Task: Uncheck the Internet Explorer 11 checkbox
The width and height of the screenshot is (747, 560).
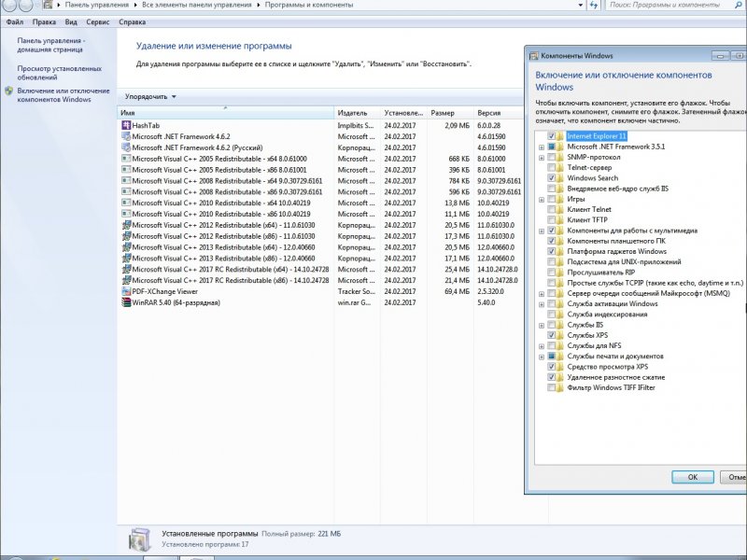Action: pyautogui.click(x=551, y=136)
